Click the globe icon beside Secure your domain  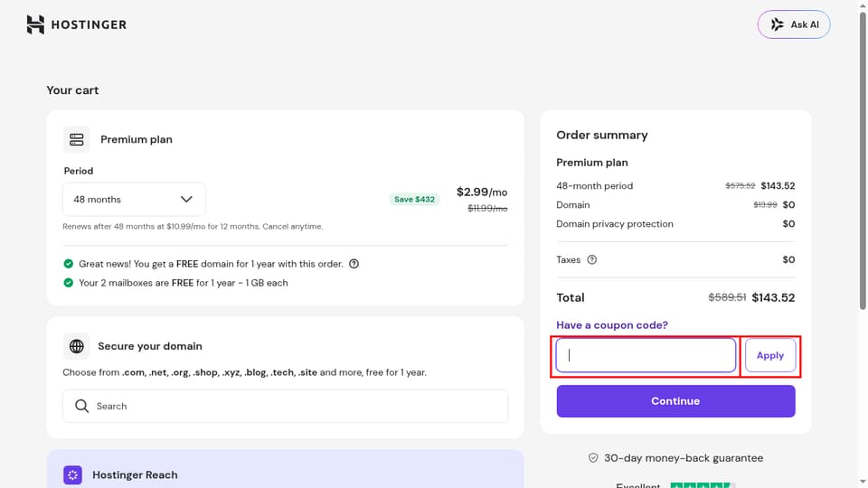point(76,346)
